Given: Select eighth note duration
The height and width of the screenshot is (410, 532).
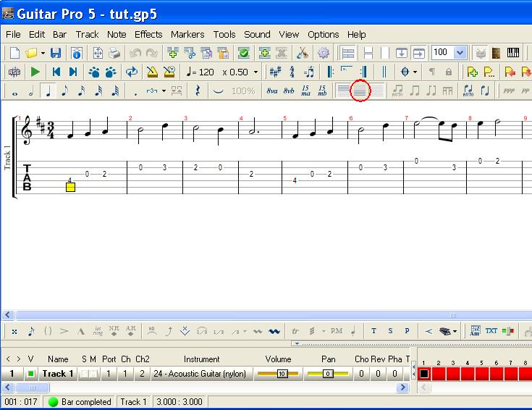Looking at the screenshot, I should pyautogui.click(x=64, y=91).
